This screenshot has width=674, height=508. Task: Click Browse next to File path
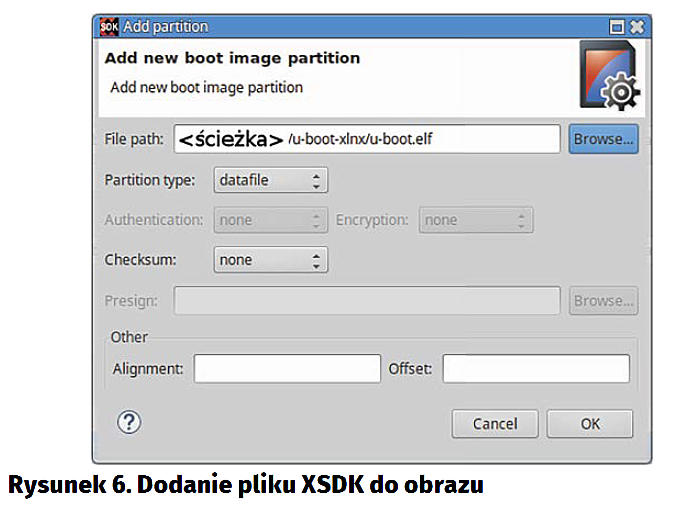[603, 139]
